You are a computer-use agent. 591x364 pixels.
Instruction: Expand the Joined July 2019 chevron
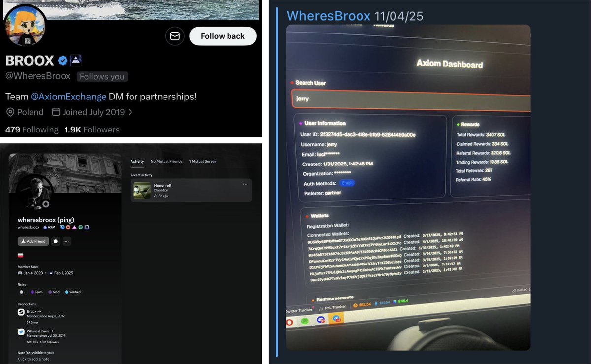click(x=131, y=112)
